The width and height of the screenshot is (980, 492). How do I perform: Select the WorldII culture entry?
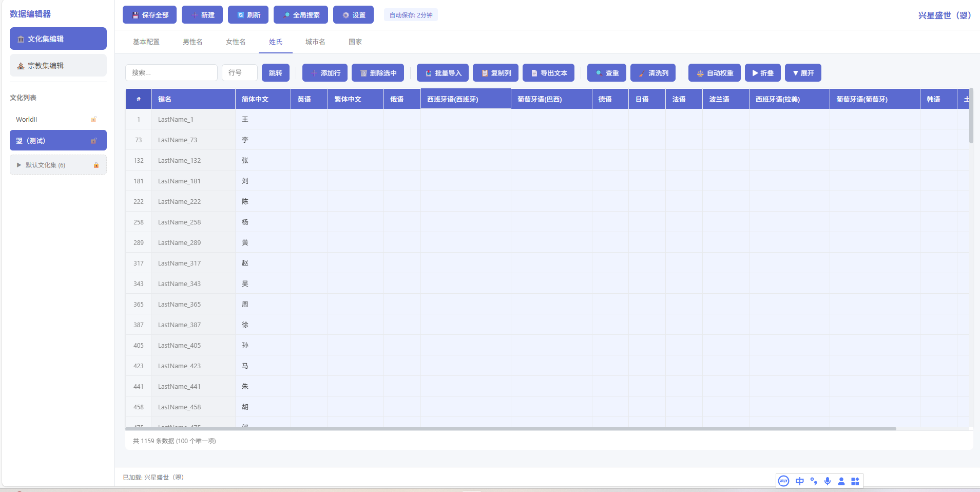click(x=58, y=119)
